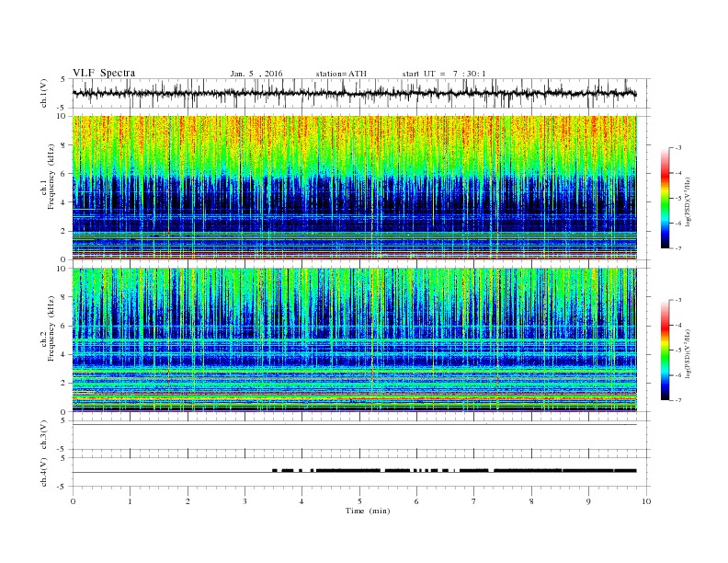
Task: Click inside the ch.1 spectrogram panel
Action: coord(355,188)
